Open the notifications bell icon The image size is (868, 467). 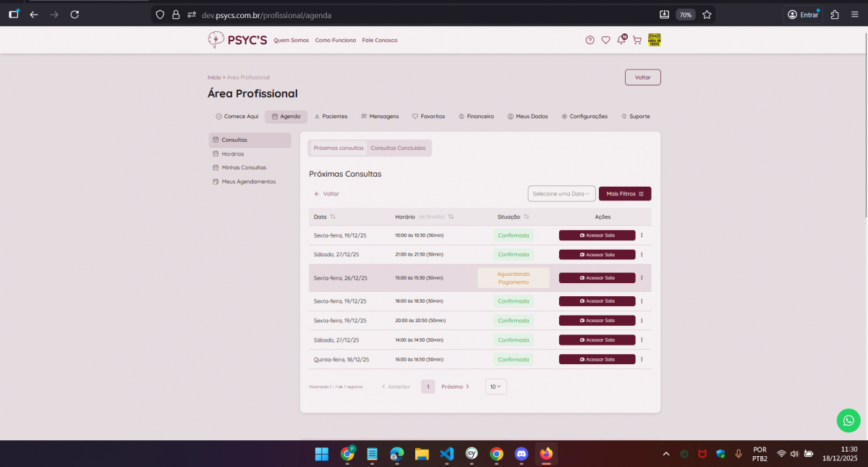point(621,41)
